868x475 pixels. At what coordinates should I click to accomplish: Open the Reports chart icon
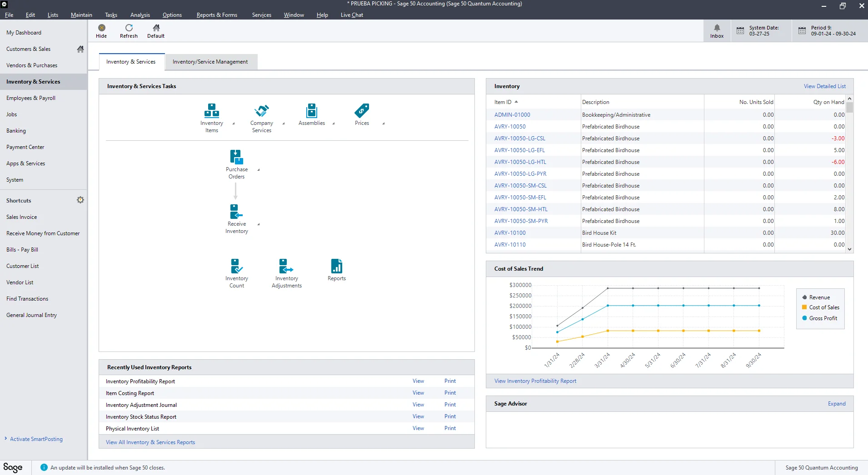(x=337, y=266)
